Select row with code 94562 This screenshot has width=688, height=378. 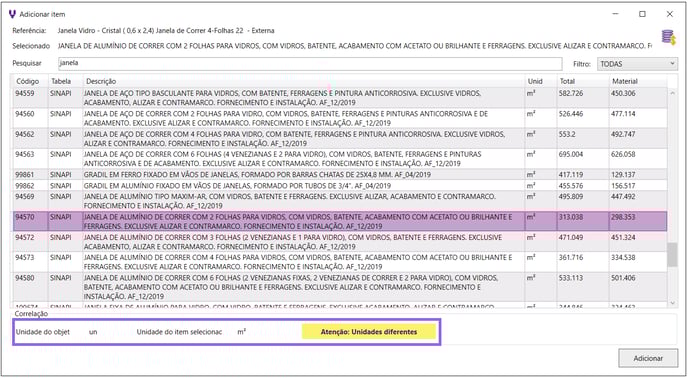340,139
